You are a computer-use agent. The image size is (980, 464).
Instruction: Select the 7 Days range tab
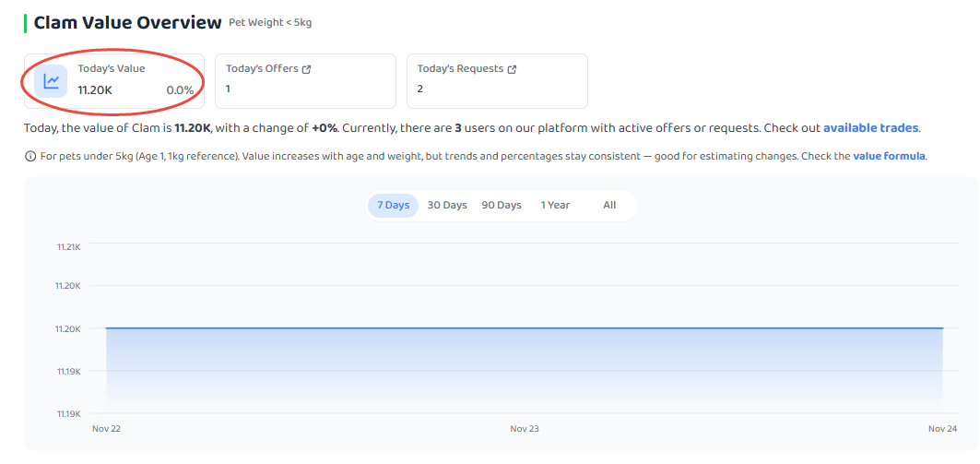(x=393, y=205)
